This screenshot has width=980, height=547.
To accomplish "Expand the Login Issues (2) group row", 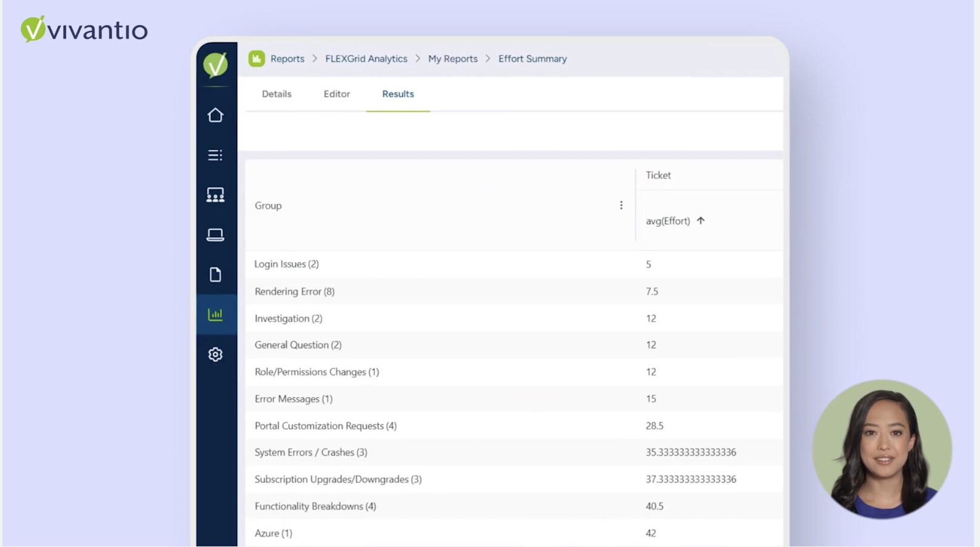I will 286,264.
